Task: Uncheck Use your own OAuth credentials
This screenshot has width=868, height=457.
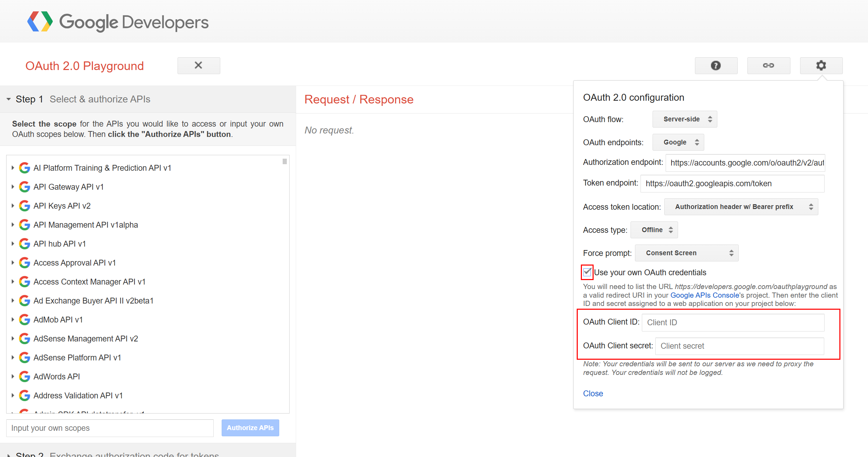Action: pyautogui.click(x=587, y=272)
